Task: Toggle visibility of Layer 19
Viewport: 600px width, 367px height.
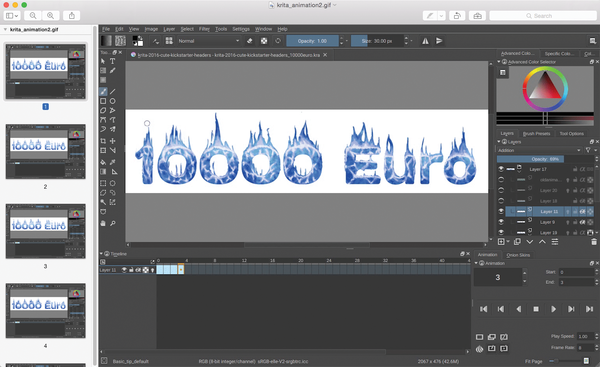Action: coord(501,232)
